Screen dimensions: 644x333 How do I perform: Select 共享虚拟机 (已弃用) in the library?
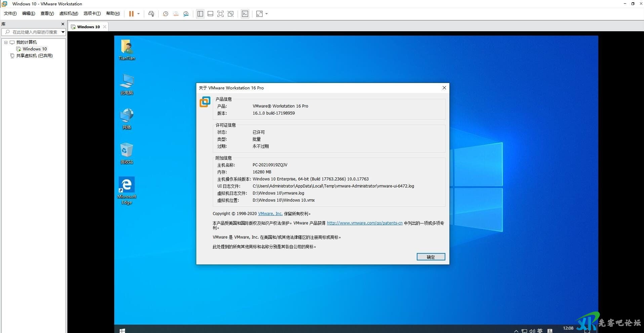tap(34, 56)
